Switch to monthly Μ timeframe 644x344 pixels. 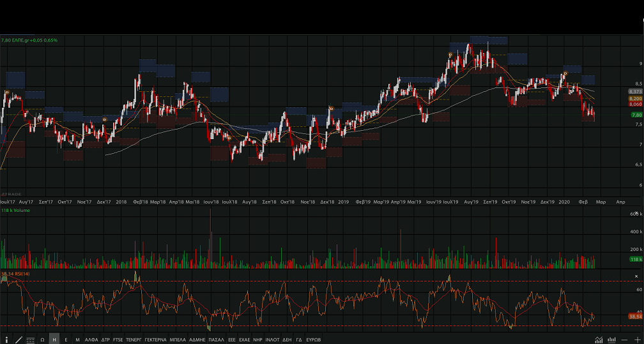coord(77,340)
